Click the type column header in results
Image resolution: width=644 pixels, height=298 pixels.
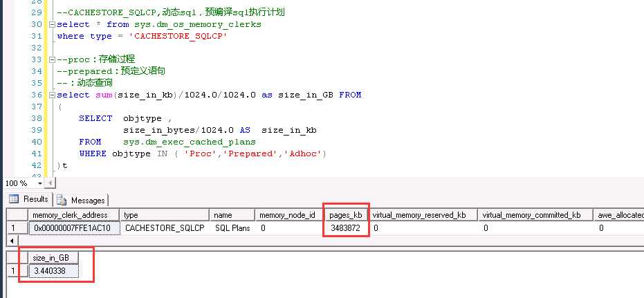pos(165,215)
